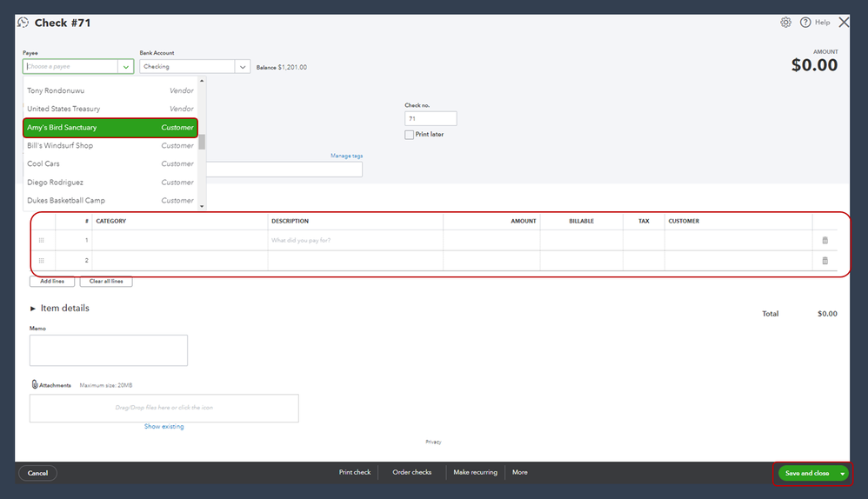The height and width of the screenshot is (499, 868).
Task: Click the Tags input field
Action: 284,170
